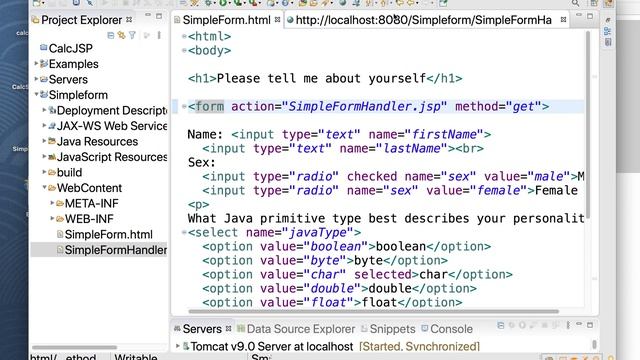The height and width of the screenshot is (360, 640).
Task: Fold the form element in editor
Action: pos(184,107)
